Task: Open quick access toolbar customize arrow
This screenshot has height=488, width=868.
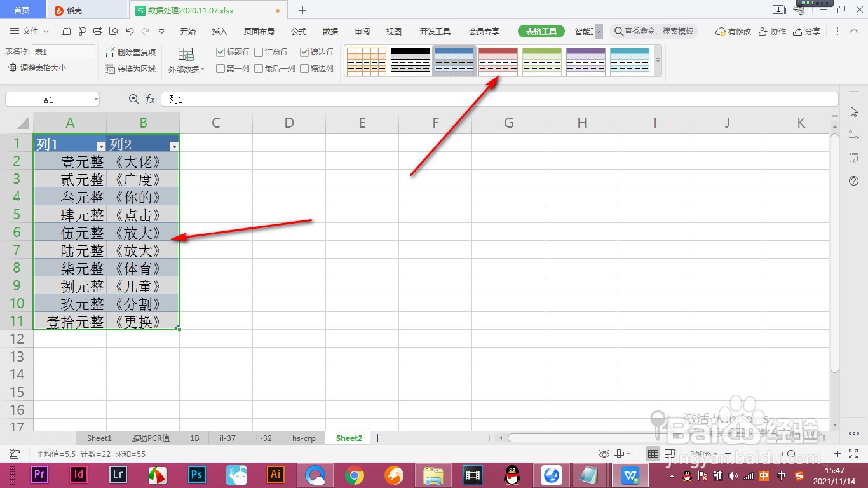Action: [x=161, y=31]
